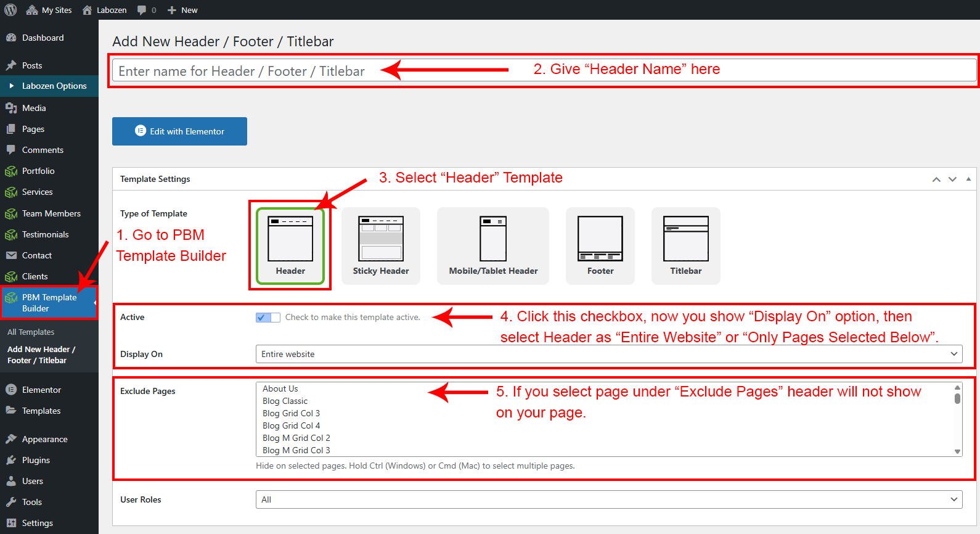The width and height of the screenshot is (980, 534).
Task: Open the All Templates link
Action: pyautogui.click(x=31, y=332)
